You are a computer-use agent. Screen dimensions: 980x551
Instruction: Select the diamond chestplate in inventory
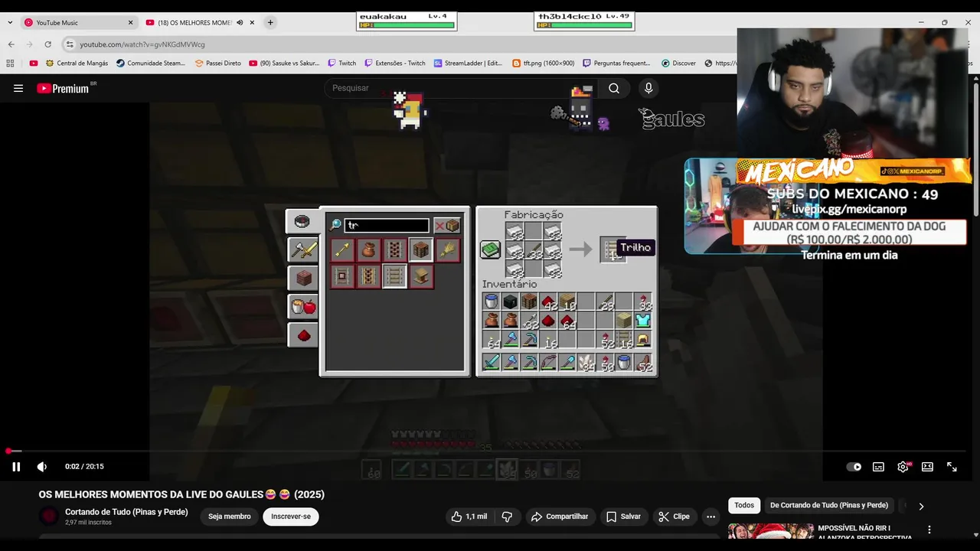pyautogui.click(x=643, y=320)
